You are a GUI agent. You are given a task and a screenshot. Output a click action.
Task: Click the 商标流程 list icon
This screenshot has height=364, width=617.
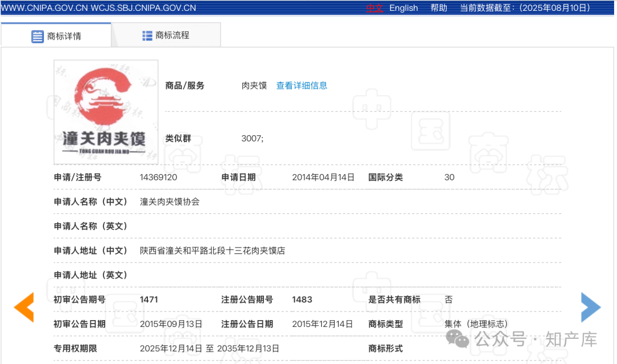(147, 36)
